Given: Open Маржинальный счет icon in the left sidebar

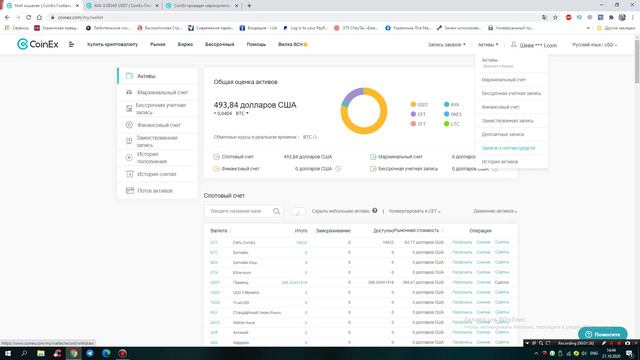Looking at the screenshot, I should 129,92.
